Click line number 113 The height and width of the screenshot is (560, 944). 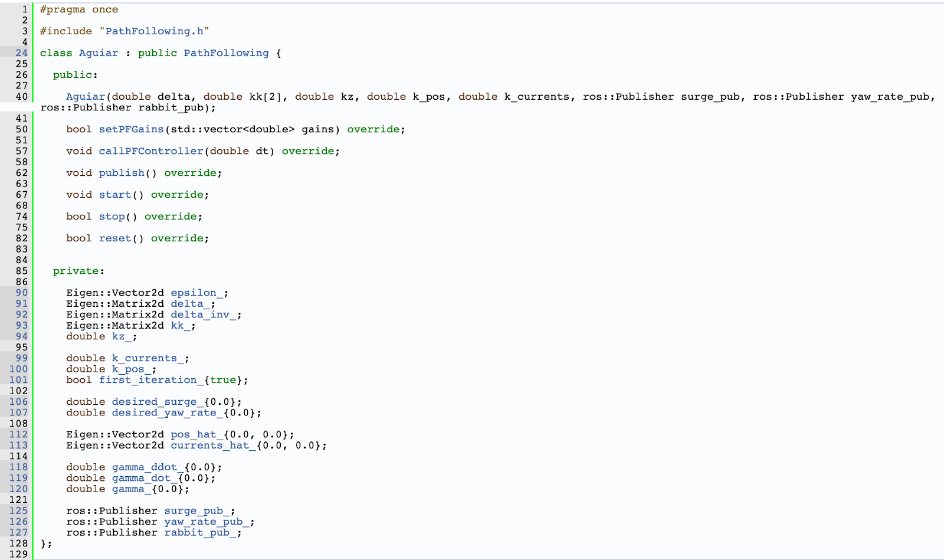pos(18,446)
